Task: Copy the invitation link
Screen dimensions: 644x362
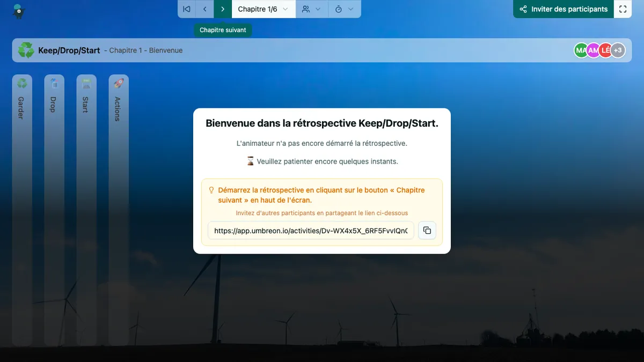Action: click(427, 231)
